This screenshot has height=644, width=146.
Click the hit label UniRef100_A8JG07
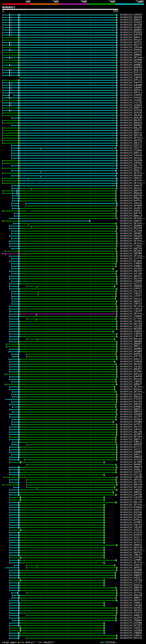click(x=131, y=188)
